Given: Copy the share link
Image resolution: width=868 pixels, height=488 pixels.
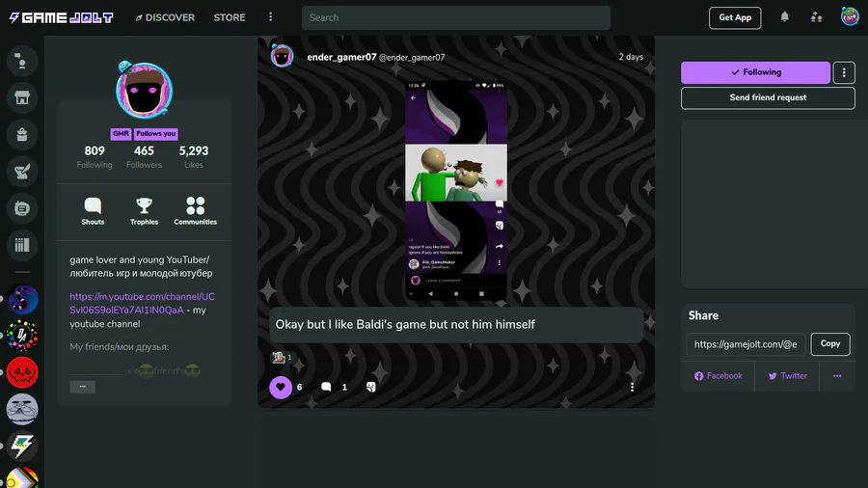Looking at the screenshot, I should [829, 344].
